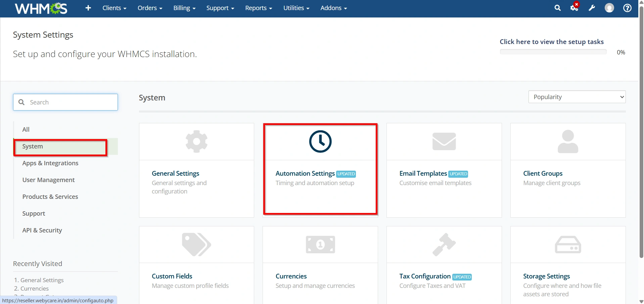
Task: Expand the Orders menu
Action: [150, 8]
